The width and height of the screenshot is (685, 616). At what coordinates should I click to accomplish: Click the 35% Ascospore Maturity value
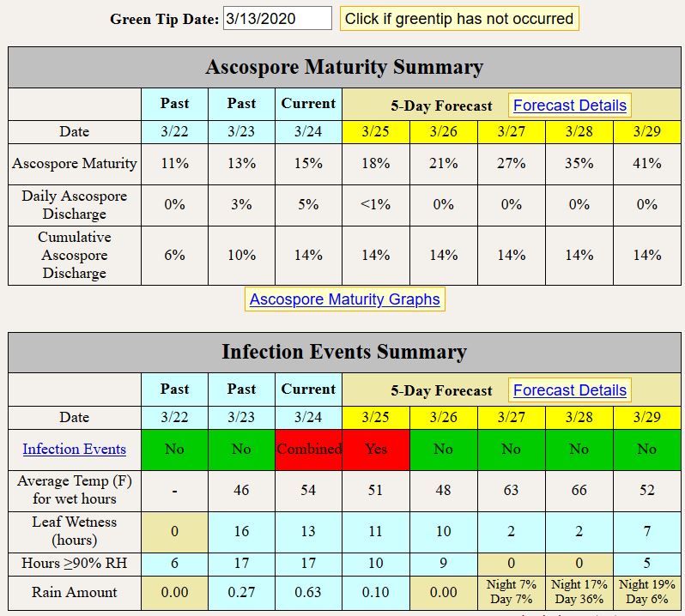[x=579, y=164]
